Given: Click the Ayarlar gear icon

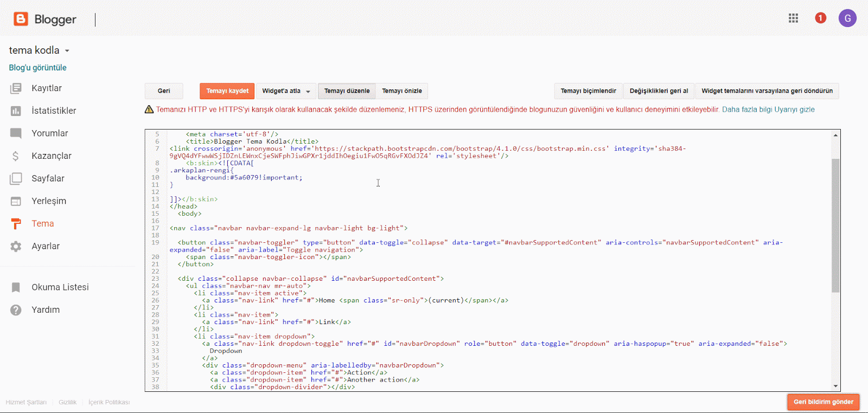Looking at the screenshot, I should [x=16, y=246].
